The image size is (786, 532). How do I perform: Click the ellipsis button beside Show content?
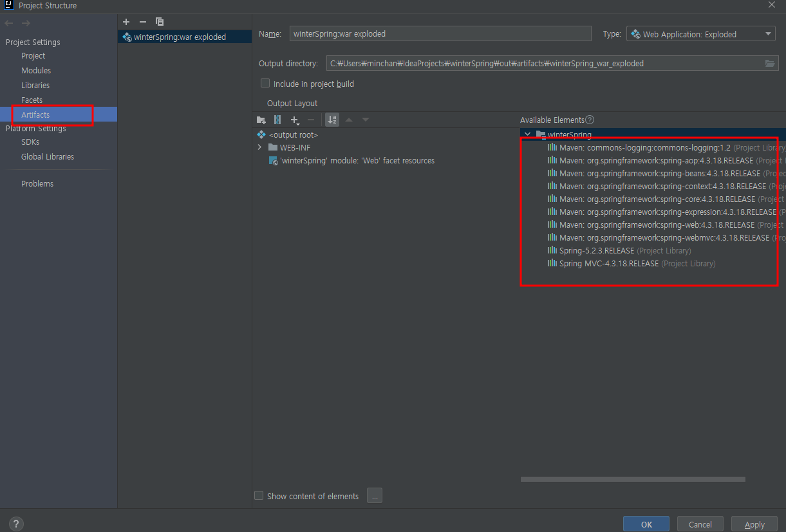pos(375,495)
